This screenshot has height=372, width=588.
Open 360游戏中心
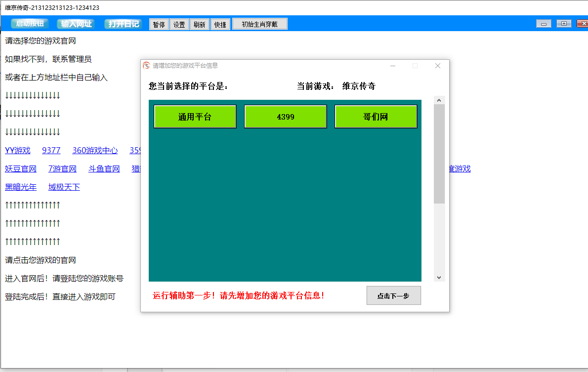[94, 150]
